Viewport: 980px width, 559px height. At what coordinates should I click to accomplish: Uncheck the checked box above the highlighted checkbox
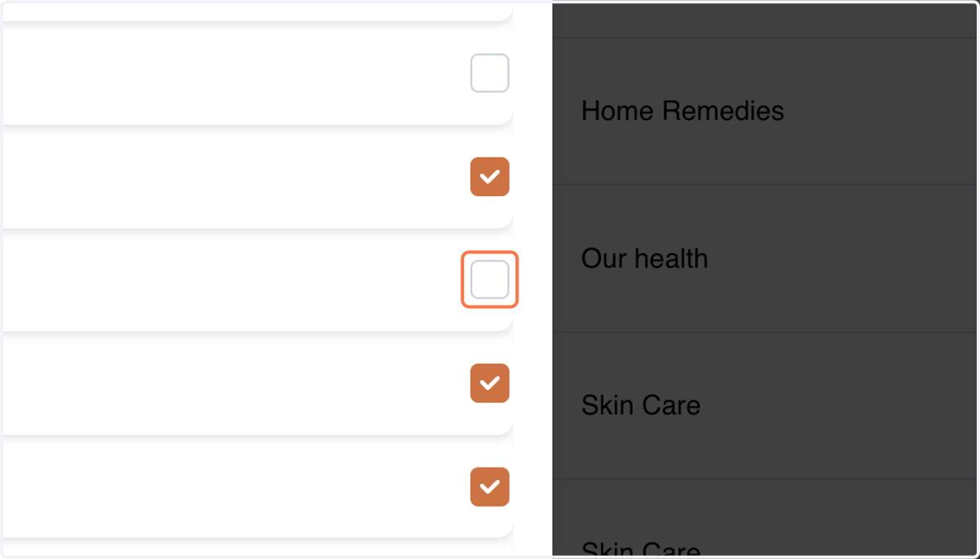coord(490,177)
